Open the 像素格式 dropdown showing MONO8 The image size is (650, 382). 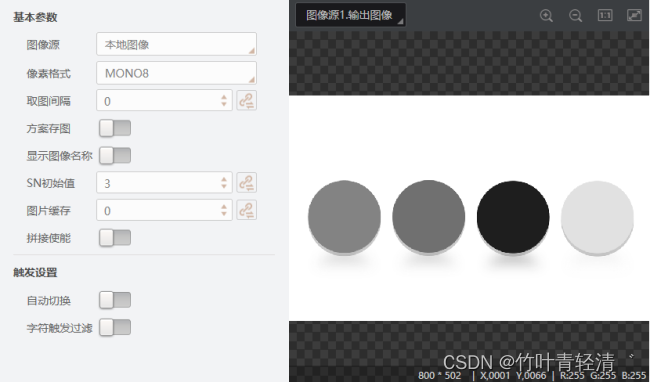(x=177, y=73)
